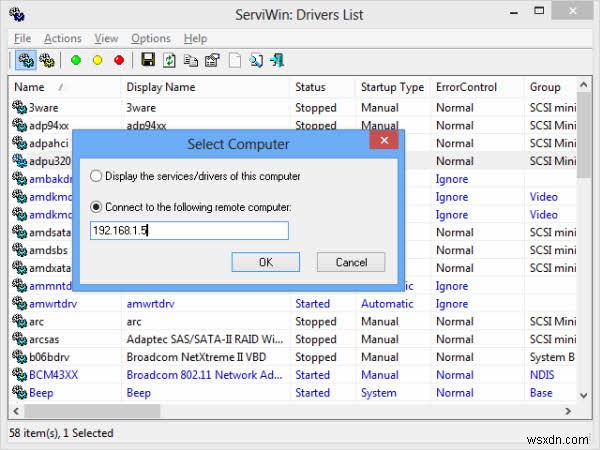Viewport: 600px width, 450px height.
Task: Click the horizontal scrollbar right arrow
Action: (x=568, y=411)
